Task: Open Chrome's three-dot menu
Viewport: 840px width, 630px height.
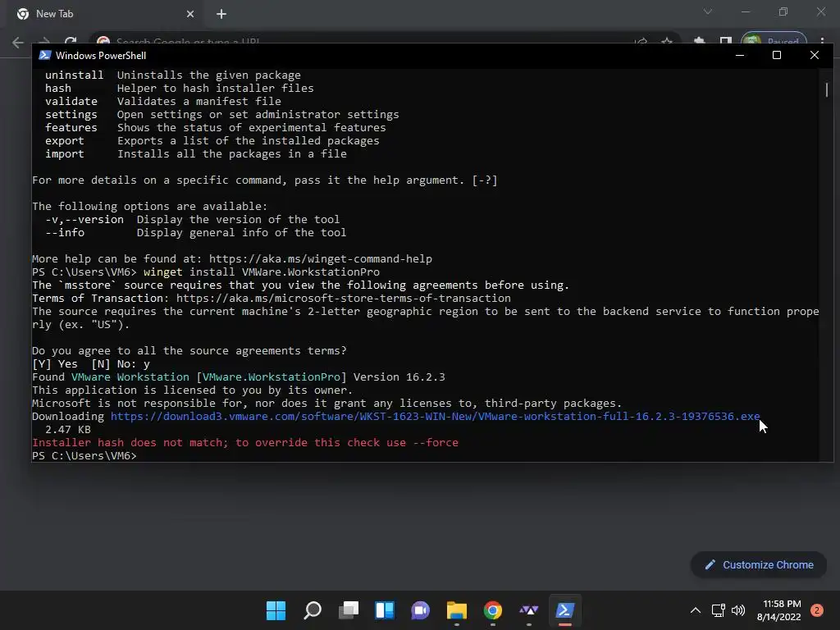Action: click(822, 41)
